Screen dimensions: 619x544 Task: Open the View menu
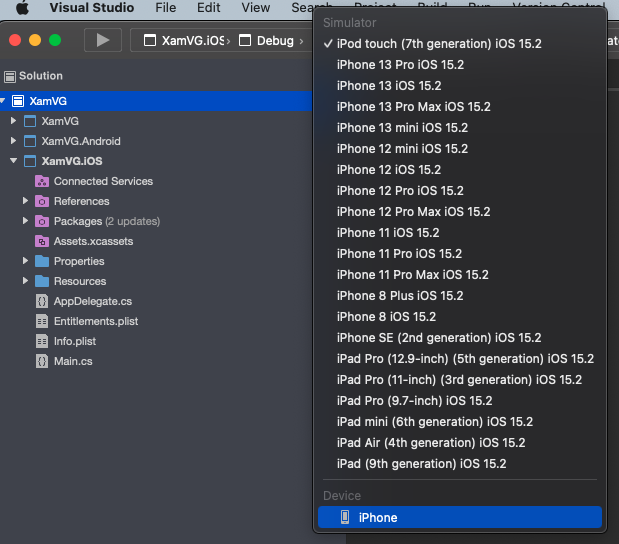[x=256, y=7]
